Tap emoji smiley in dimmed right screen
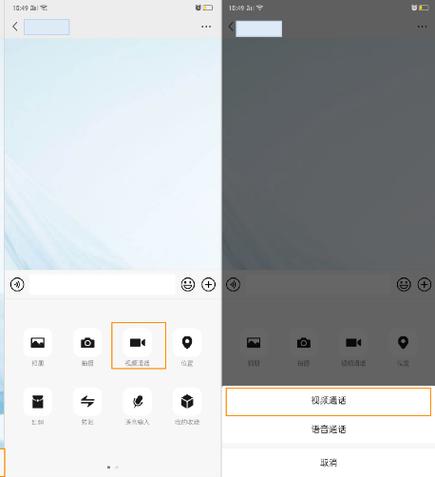 click(x=404, y=285)
